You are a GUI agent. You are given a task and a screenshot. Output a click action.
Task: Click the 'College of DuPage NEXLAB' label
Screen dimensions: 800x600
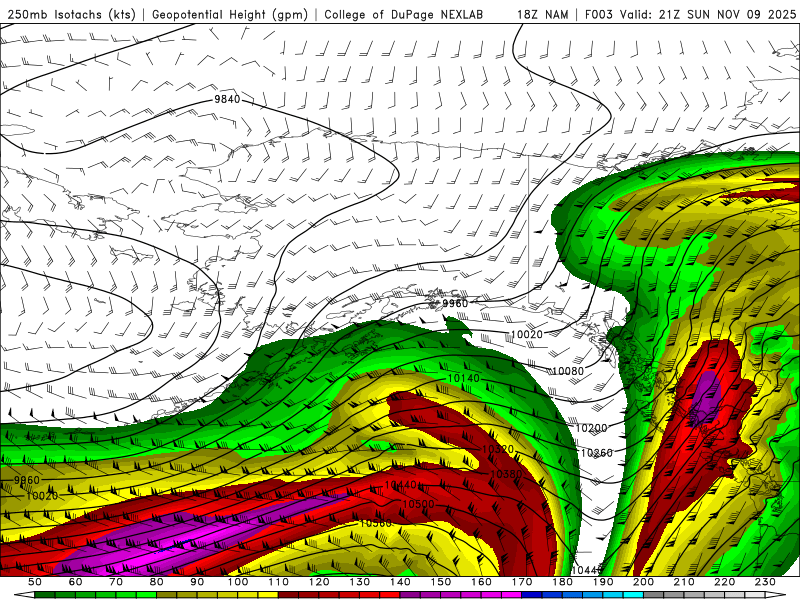coord(404,14)
